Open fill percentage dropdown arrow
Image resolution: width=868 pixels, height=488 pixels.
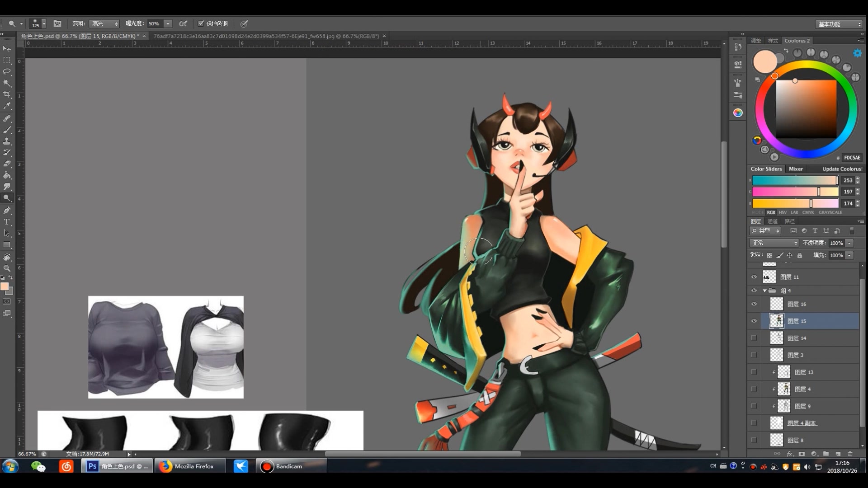[x=849, y=255]
